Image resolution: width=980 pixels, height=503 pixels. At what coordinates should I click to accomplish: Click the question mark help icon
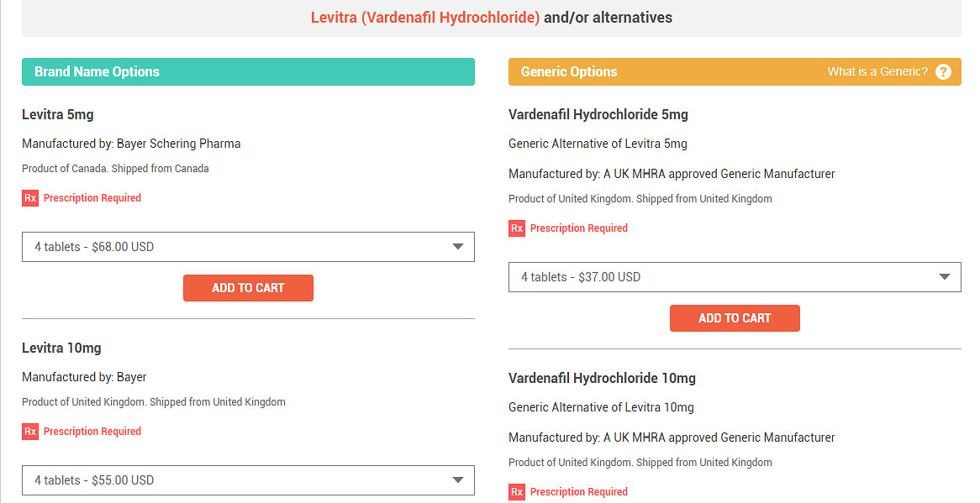(943, 71)
